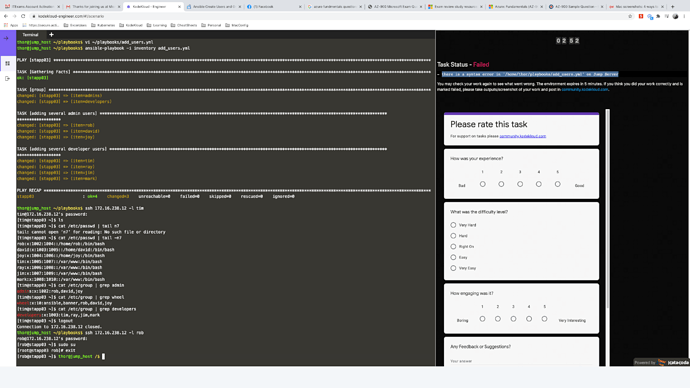Open a new browser tab with plus

tap(672, 7)
